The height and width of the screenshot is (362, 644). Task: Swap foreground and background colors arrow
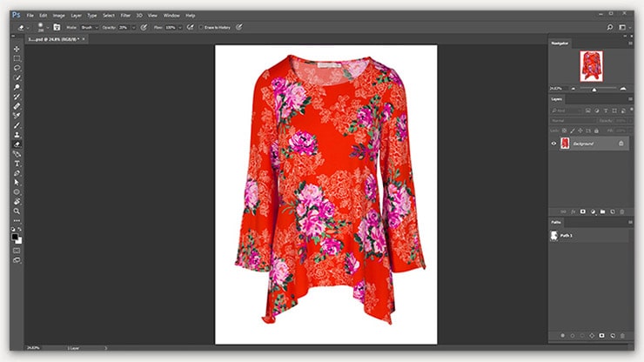20,229
